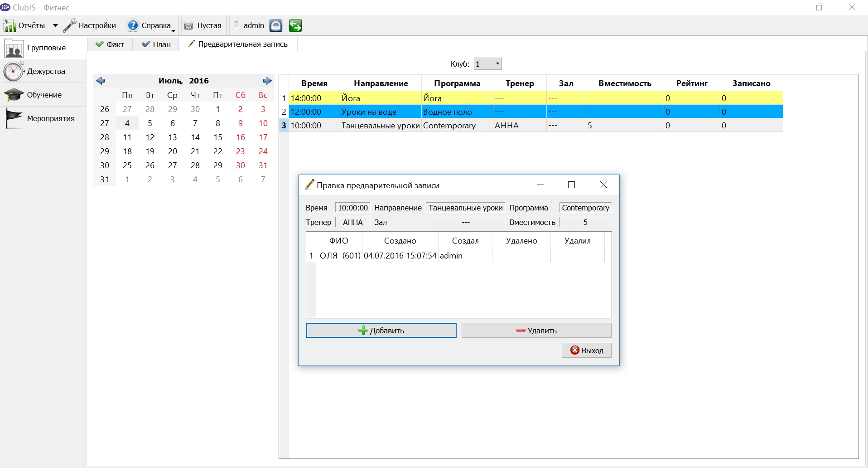Click the green switch-user arrow icon
868x468 pixels.
point(295,26)
